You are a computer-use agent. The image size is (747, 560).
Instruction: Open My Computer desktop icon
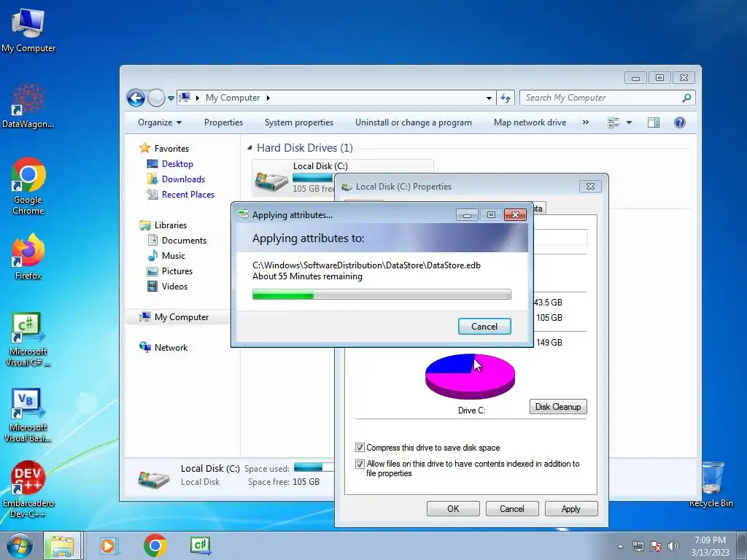click(x=28, y=31)
